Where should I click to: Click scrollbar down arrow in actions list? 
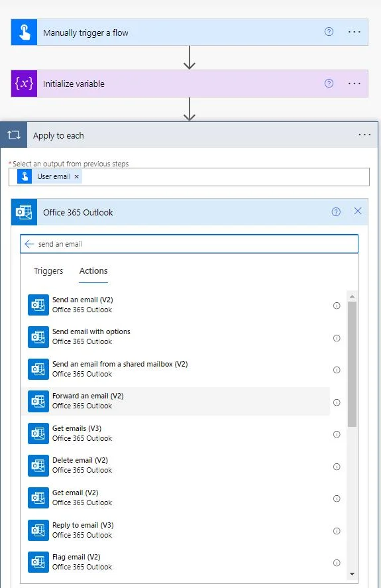(352, 574)
